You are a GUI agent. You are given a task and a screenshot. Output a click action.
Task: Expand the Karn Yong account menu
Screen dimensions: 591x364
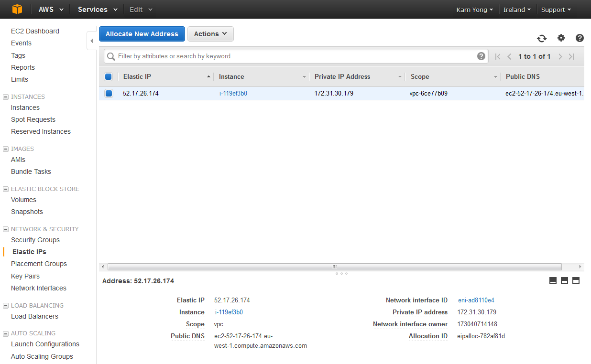coord(474,10)
